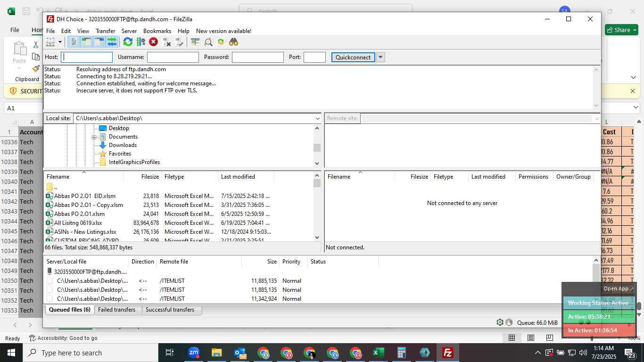Expand the Local site path dropdown
644x362 pixels.
(317, 118)
